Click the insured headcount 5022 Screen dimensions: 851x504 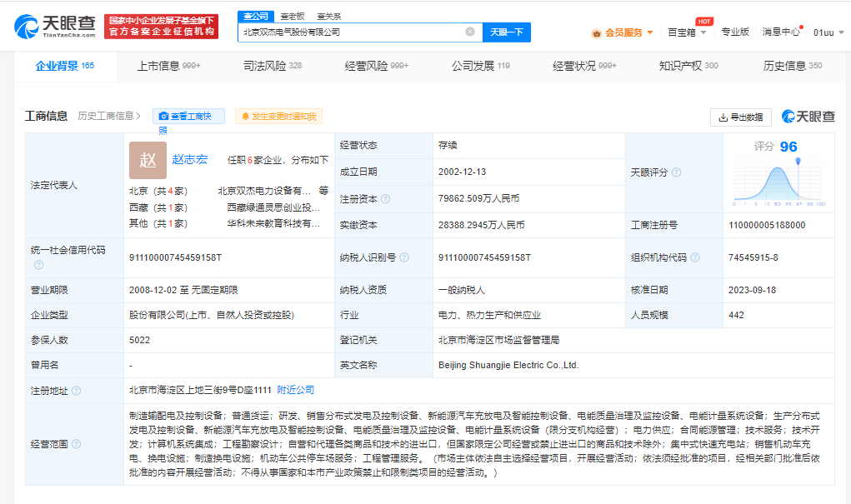pyautogui.click(x=139, y=340)
